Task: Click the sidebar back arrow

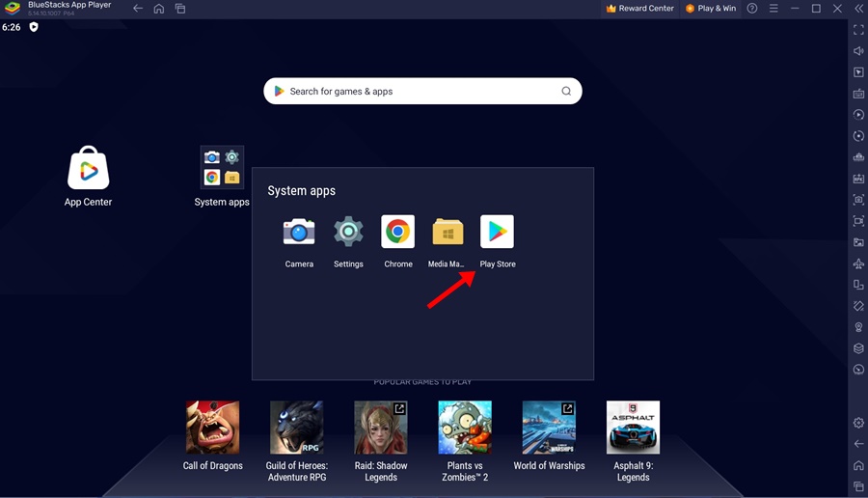Action: [x=858, y=444]
